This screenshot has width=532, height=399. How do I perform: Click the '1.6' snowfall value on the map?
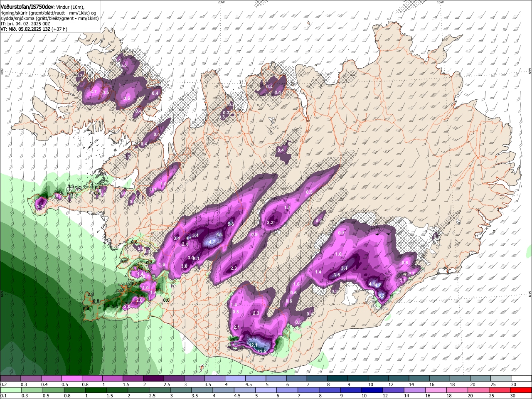pyautogui.click(x=162, y=265)
